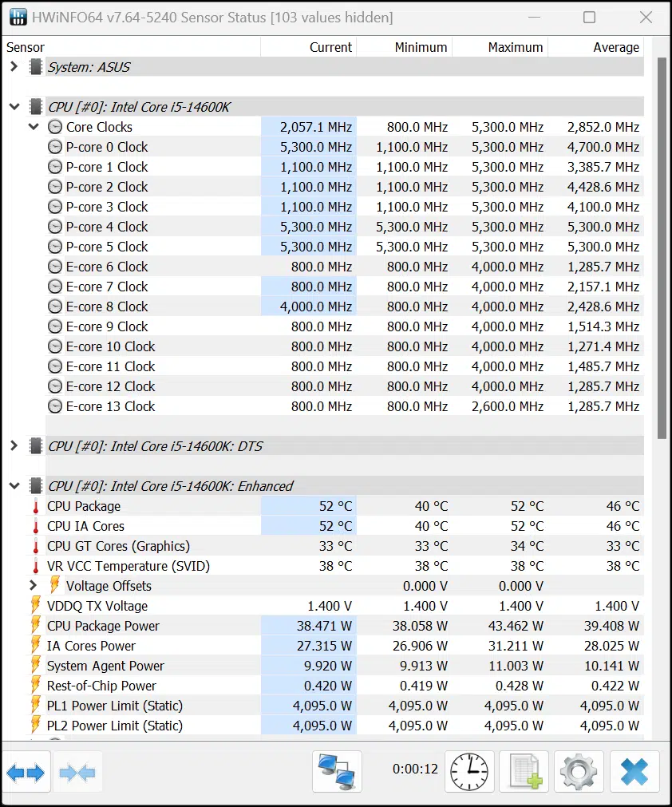This screenshot has width=672, height=807.
Task: Select the E-core 6 Clock row label
Action: 107,267
